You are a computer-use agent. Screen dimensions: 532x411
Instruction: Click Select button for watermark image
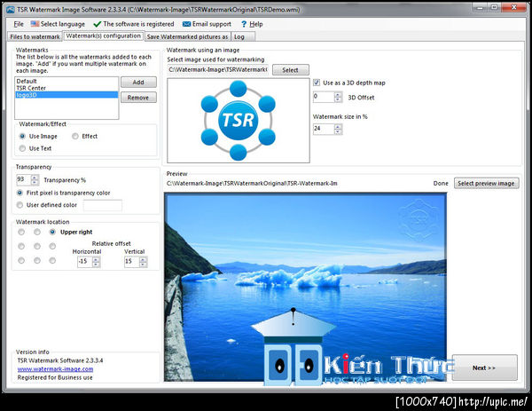pyautogui.click(x=291, y=70)
